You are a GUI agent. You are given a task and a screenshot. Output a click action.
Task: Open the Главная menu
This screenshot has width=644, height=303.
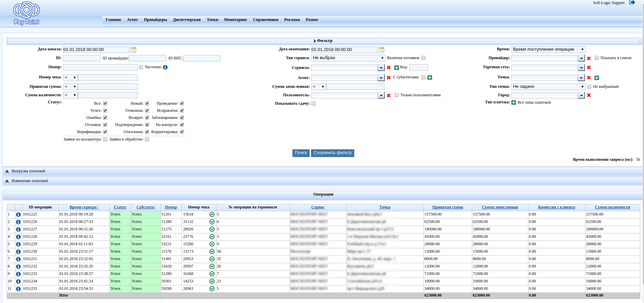point(113,20)
